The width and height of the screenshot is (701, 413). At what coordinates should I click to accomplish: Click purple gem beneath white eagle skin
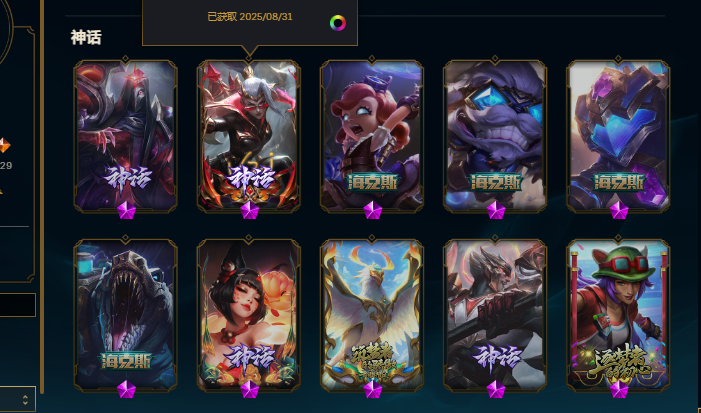pos(372,389)
